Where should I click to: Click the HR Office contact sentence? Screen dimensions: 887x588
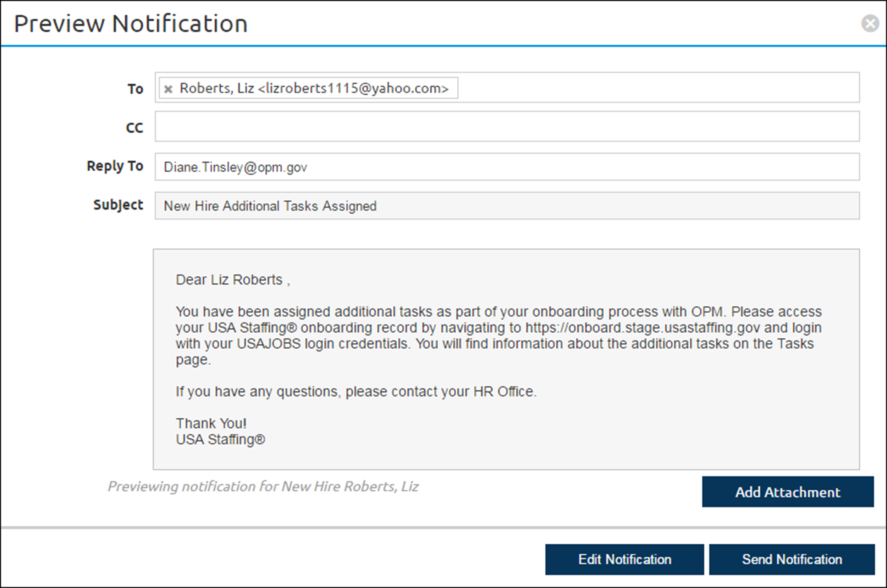[x=356, y=392]
